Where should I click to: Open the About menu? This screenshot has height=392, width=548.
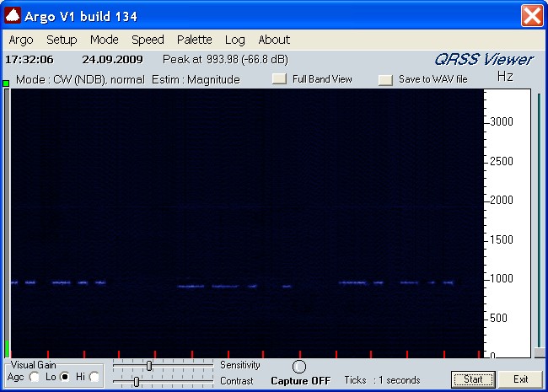point(274,40)
